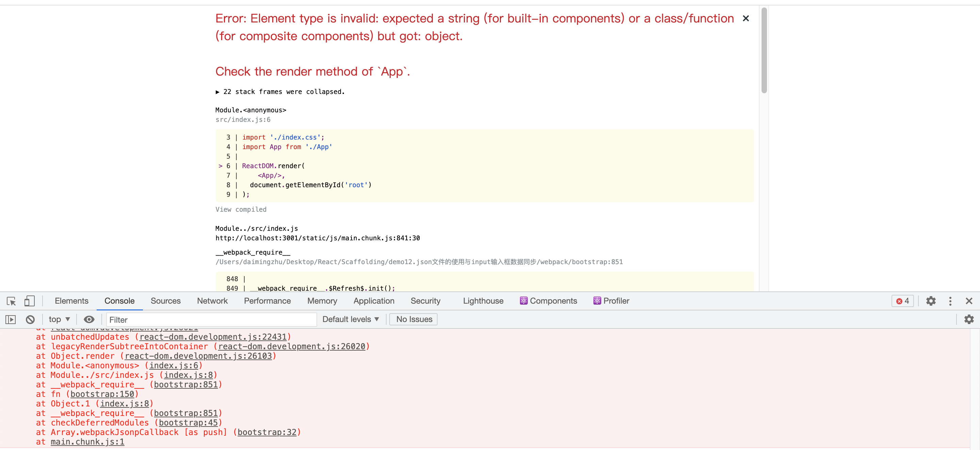Open main.chunk.js:1 link
This screenshot has height=450, width=980.
(87, 441)
